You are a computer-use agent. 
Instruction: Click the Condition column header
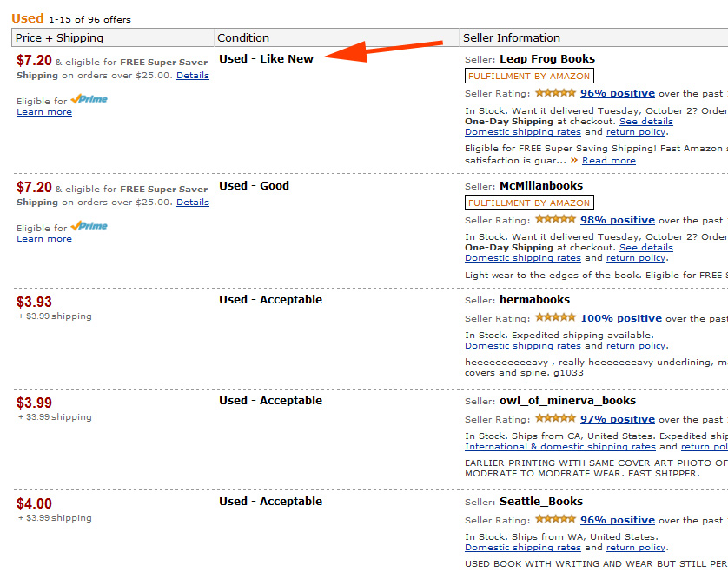pyautogui.click(x=336, y=37)
